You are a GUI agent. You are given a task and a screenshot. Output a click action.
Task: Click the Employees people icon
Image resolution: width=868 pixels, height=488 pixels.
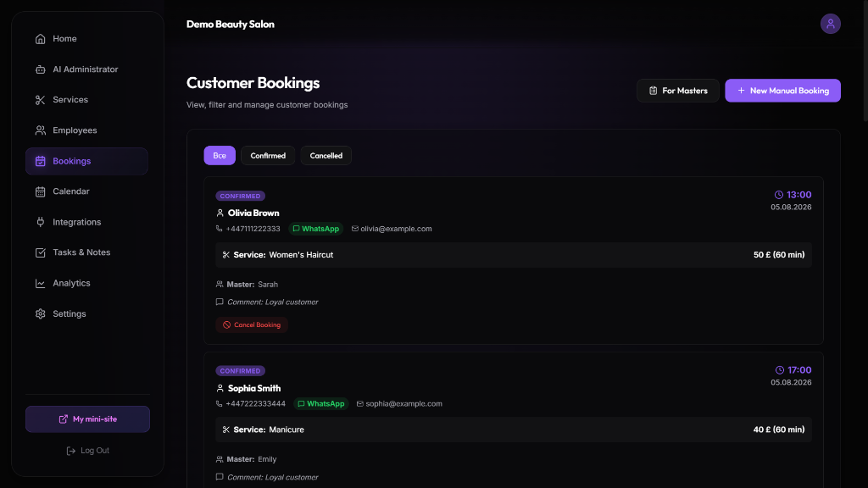(41, 130)
